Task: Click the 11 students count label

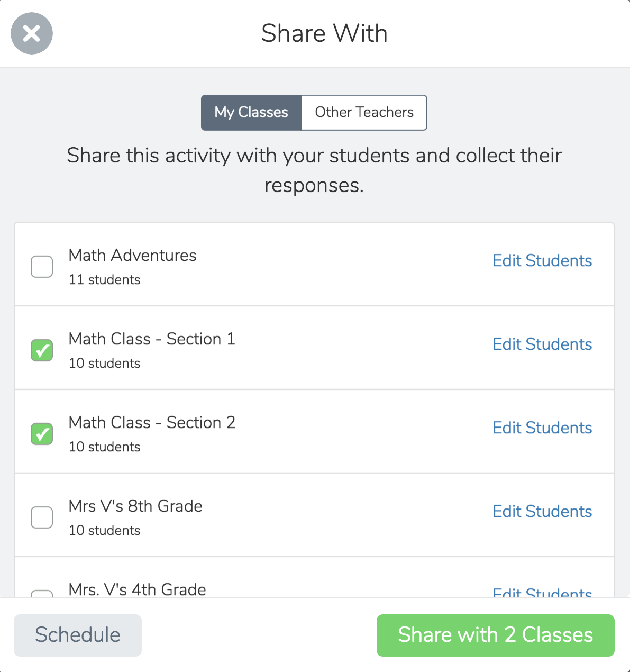Action: pyautogui.click(x=104, y=280)
